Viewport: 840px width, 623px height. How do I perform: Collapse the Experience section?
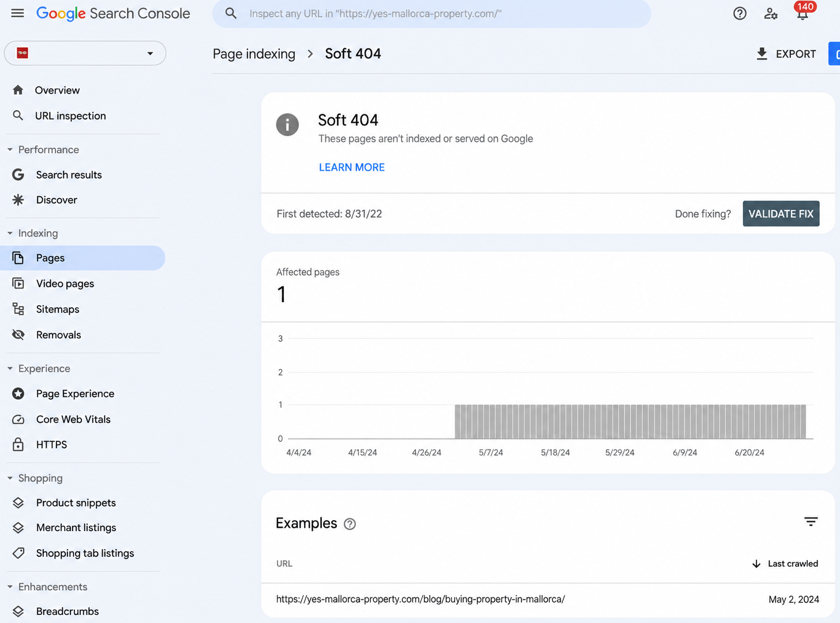click(x=10, y=368)
